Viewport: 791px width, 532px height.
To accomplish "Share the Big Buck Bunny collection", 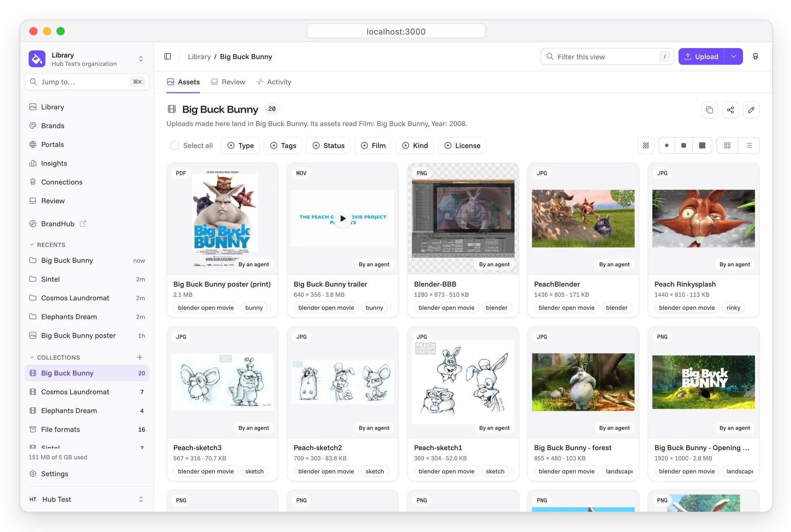I will point(730,110).
